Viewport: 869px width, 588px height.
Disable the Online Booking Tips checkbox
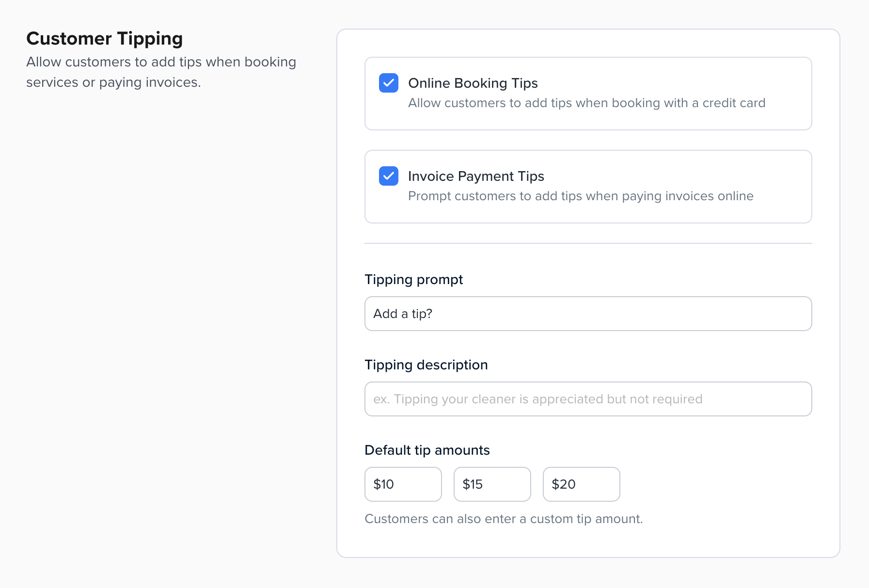point(388,83)
